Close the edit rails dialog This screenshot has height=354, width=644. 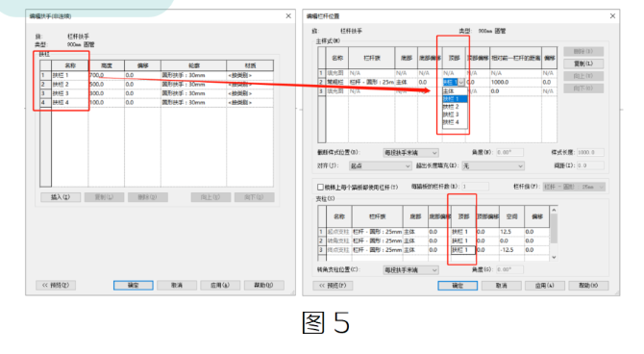[288, 16]
